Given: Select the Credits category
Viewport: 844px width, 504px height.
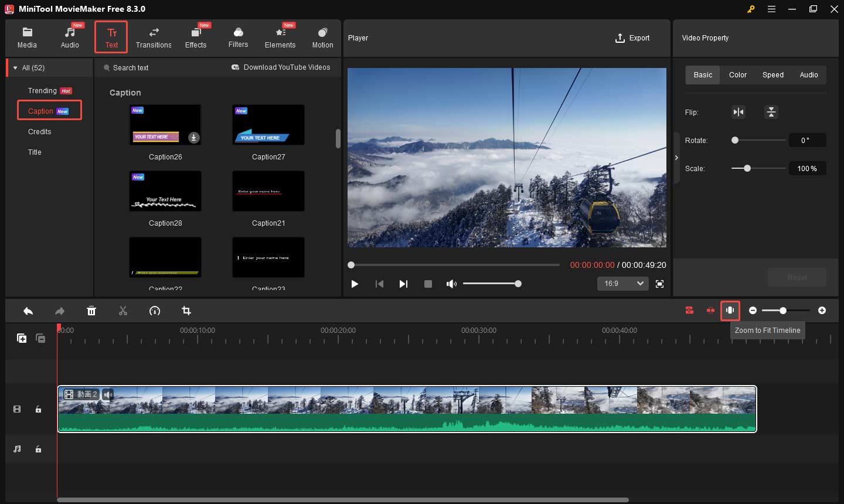Looking at the screenshot, I should (39, 132).
